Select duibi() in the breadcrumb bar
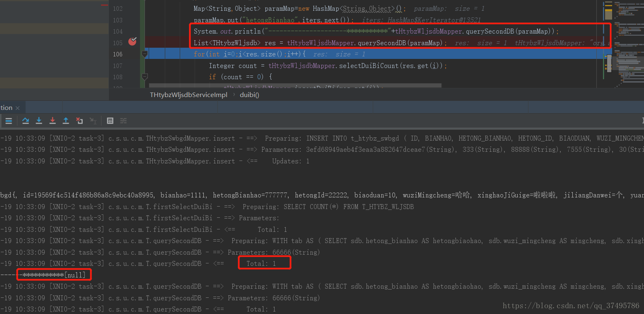Image resolution: width=644 pixels, height=314 pixels. [x=249, y=95]
